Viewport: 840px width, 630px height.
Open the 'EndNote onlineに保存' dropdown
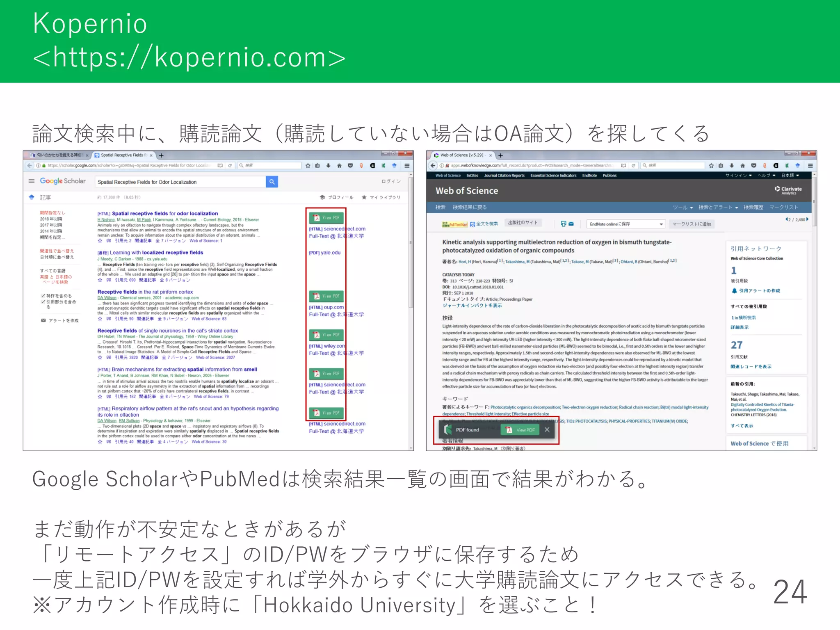625,224
